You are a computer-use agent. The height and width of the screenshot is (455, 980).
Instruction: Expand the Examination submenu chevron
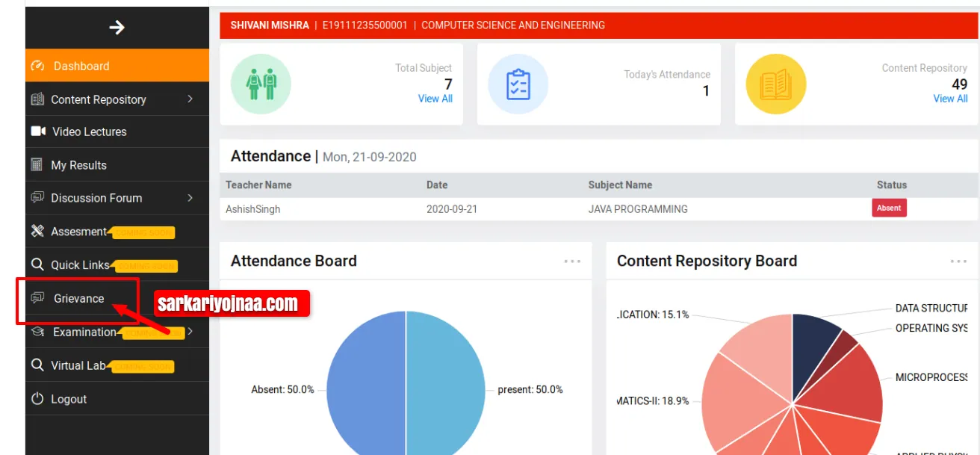(190, 331)
